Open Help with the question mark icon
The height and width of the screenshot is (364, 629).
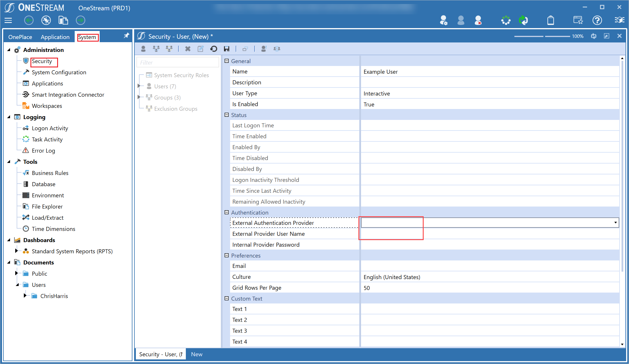pyautogui.click(x=597, y=20)
